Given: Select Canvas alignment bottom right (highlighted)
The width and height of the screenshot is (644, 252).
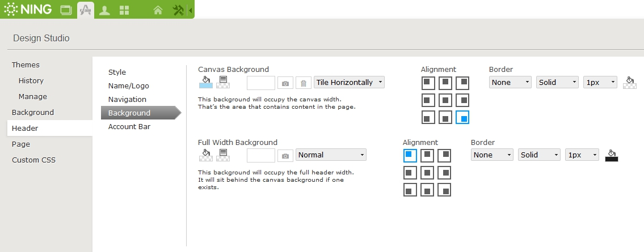Looking at the screenshot, I should pos(462,117).
